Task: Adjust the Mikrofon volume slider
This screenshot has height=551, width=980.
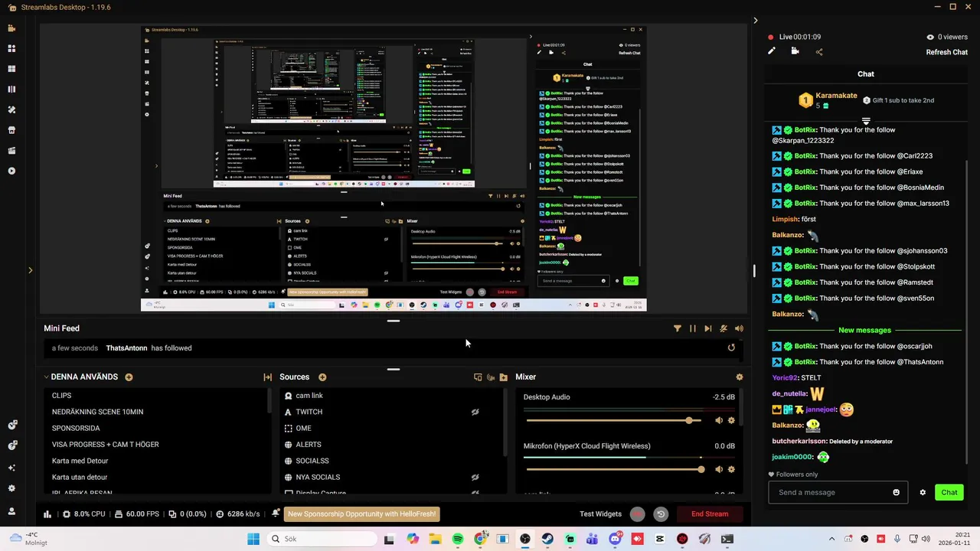Action: (614, 470)
